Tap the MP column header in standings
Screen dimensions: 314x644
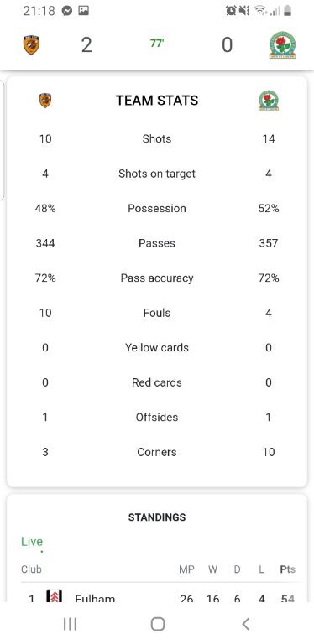(186, 569)
